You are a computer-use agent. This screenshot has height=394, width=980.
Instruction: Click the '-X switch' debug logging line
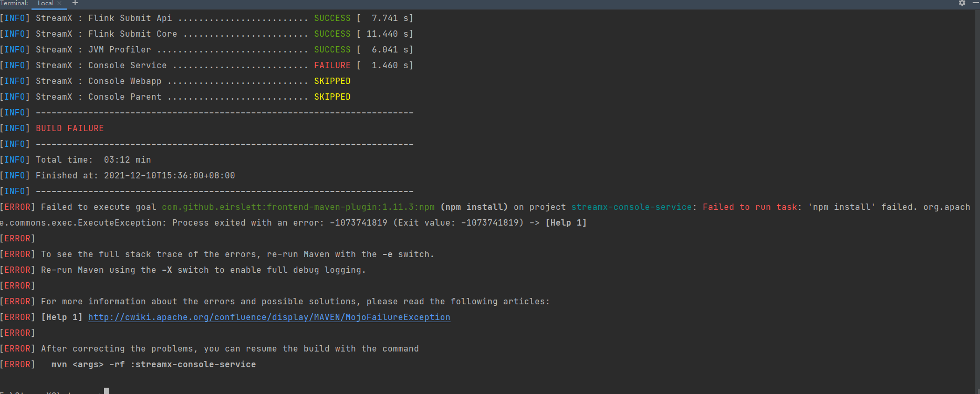pyautogui.click(x=203, y=270)
